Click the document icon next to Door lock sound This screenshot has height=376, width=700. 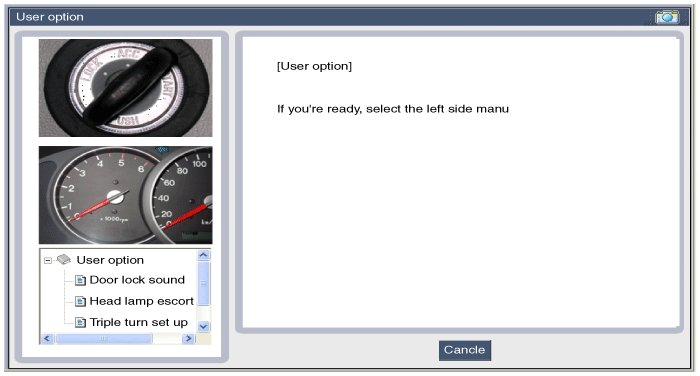tap(80, 280)
